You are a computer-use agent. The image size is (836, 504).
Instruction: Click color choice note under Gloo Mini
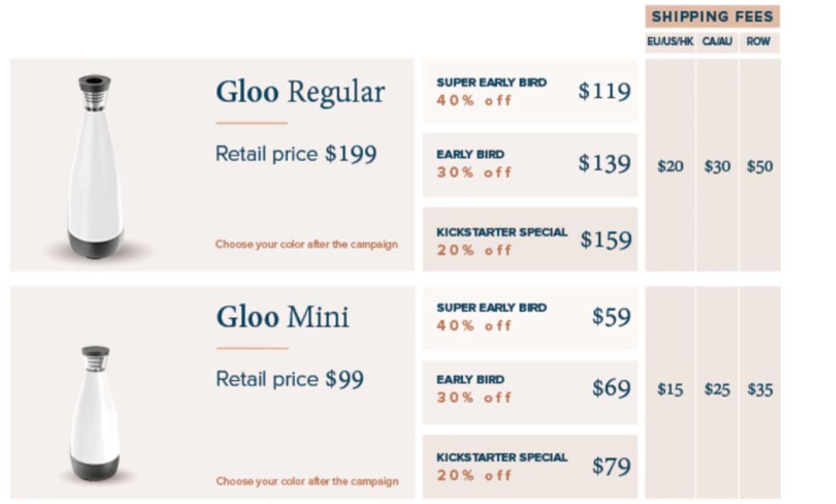307,482
